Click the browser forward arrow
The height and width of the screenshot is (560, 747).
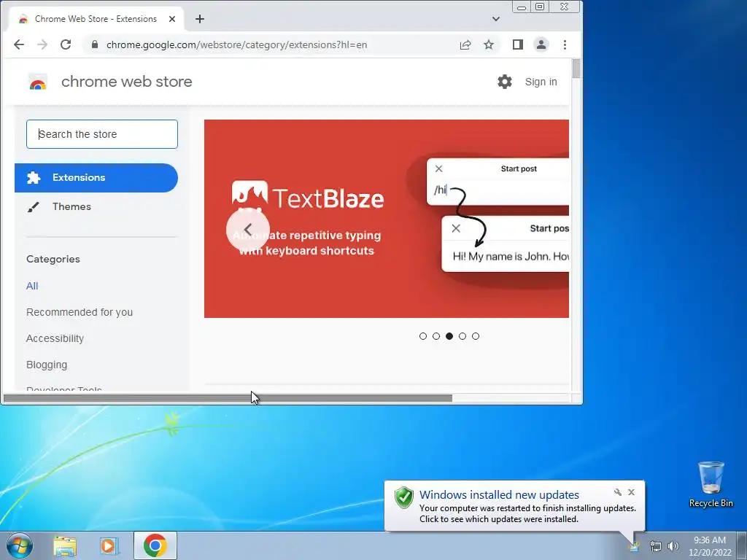point(42,44)
